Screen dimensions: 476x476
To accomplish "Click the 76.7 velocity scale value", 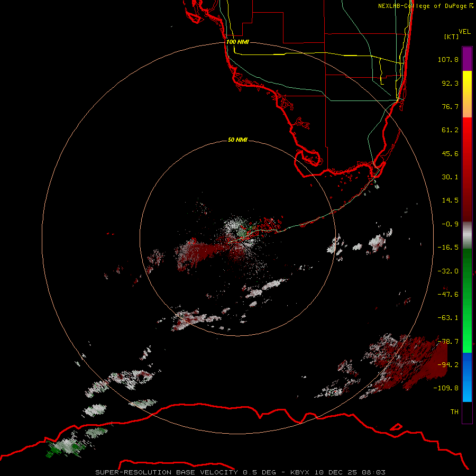I will 450,106.
